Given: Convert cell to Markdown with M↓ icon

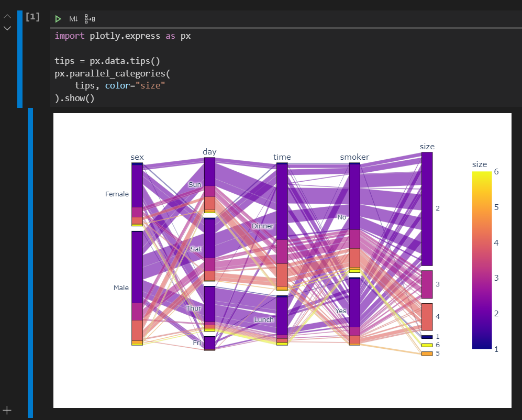Looking at the screenshot, I should coord(73,19).
